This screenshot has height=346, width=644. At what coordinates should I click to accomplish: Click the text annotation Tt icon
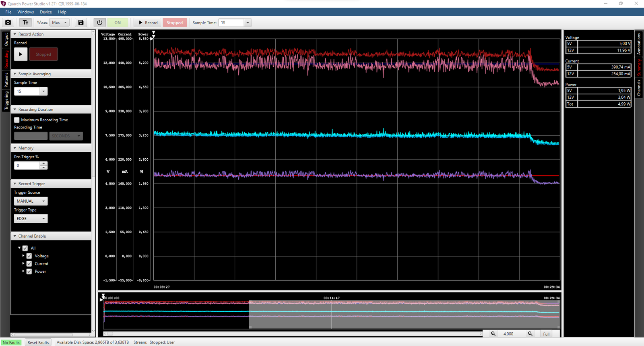[x=25, y=23]
